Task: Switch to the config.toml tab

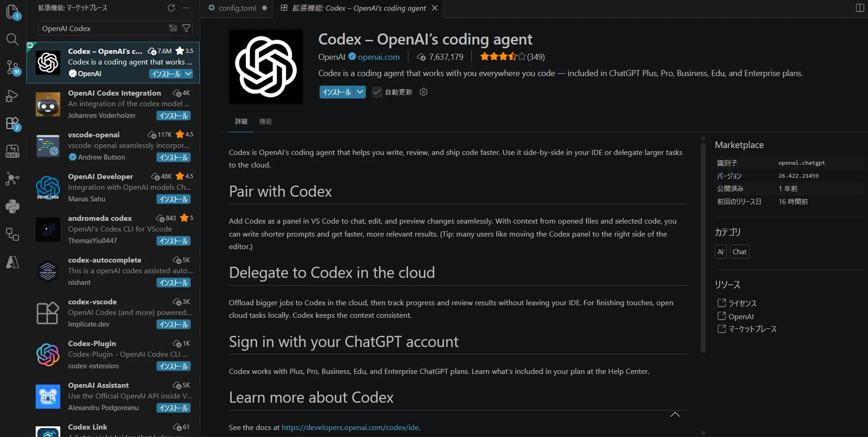Action: pyautogui.click(x=237, y=8)
